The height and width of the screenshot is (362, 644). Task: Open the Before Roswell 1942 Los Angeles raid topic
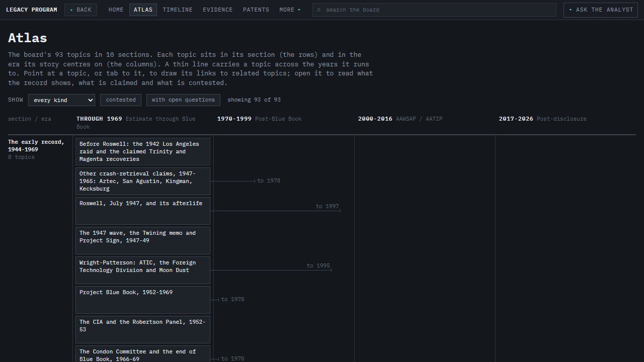click(x=143, y=152)
